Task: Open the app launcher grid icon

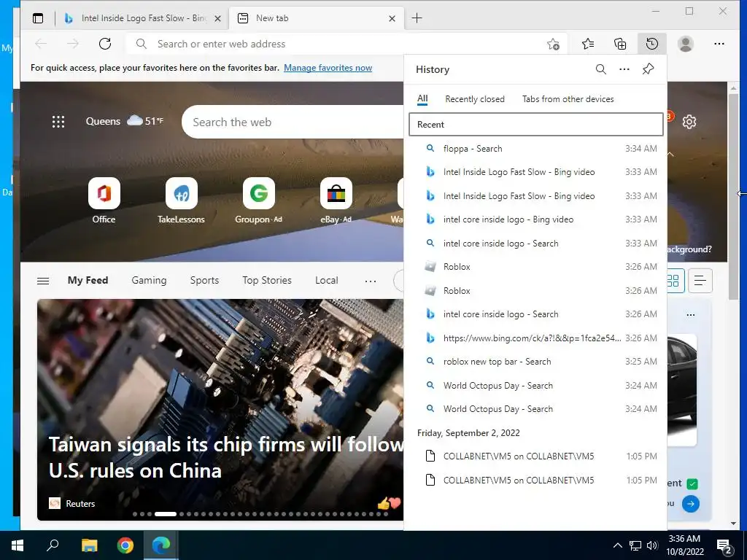Action: click(58, 122)
